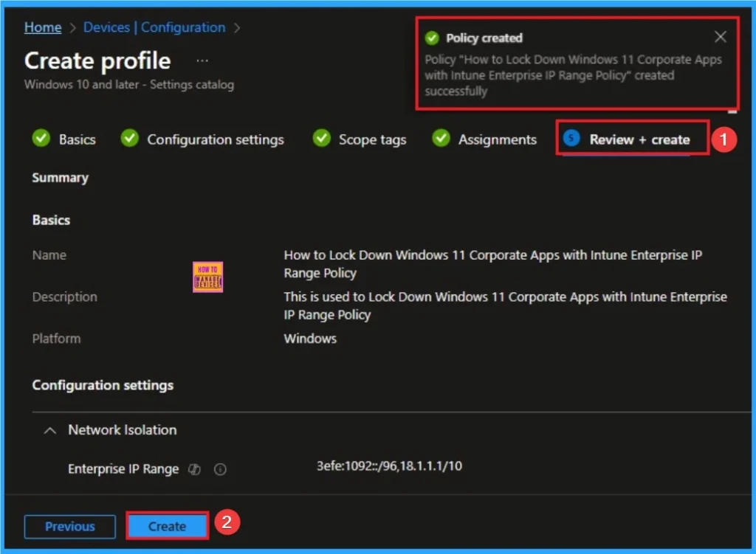This screenshot has width=756, height=554.
Task: Click the green checkmark on Scope tags step
Action: [x=321, y=139]
